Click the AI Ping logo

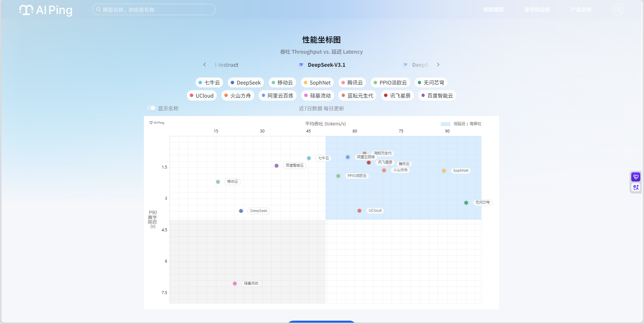[46, 10]
